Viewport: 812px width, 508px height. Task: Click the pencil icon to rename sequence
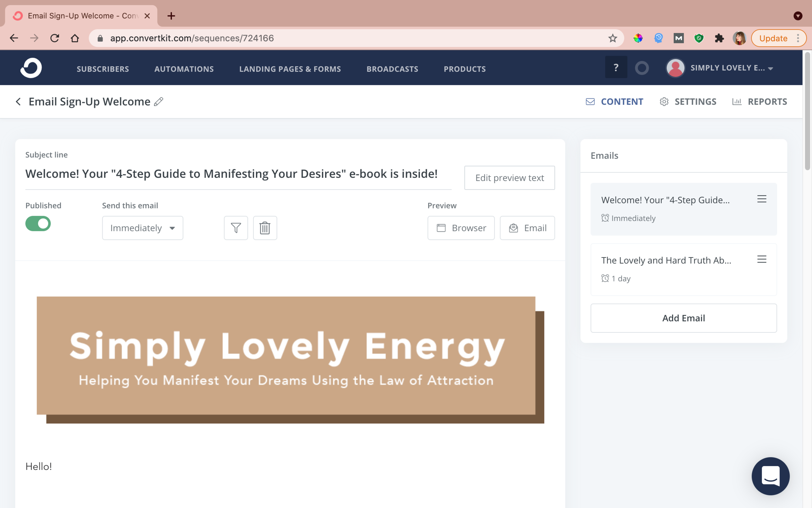tap(159, 101)
